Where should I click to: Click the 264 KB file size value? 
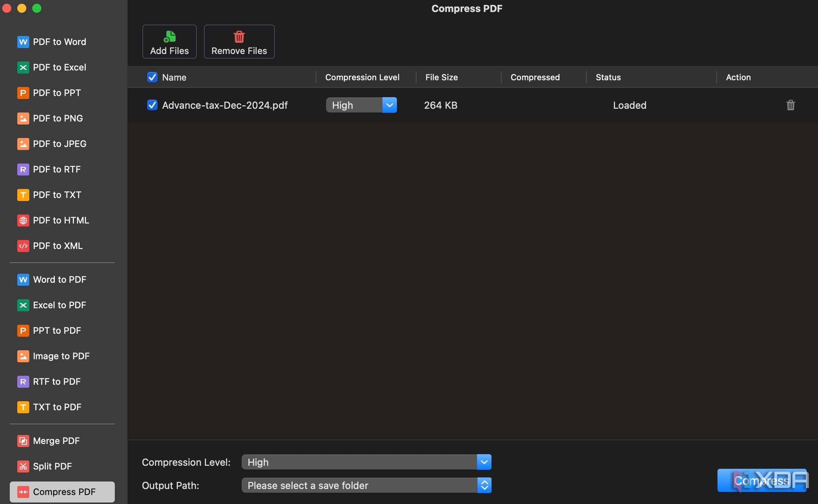pos(441,105)
